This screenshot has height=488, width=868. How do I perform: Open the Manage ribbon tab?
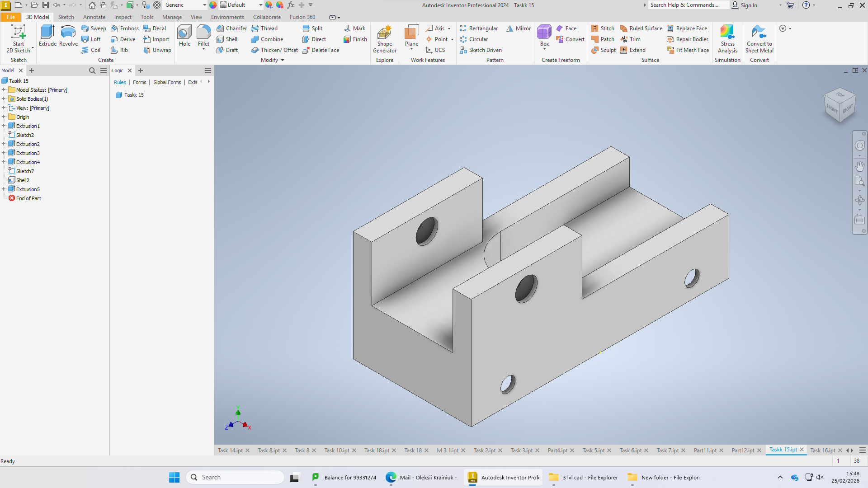click(x=172, y=17)
